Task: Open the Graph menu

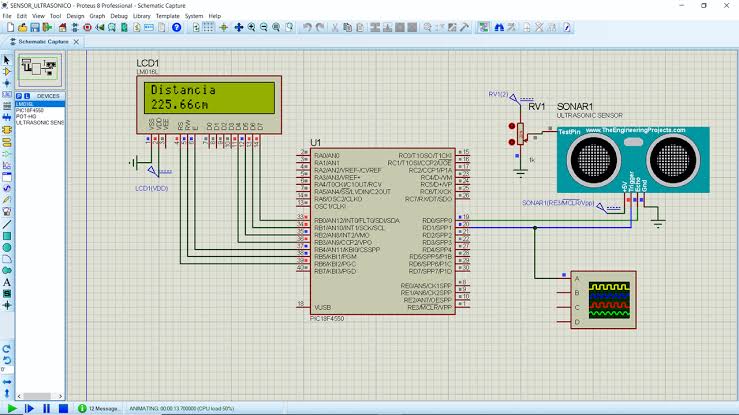Action: click(x=97, y=16)
